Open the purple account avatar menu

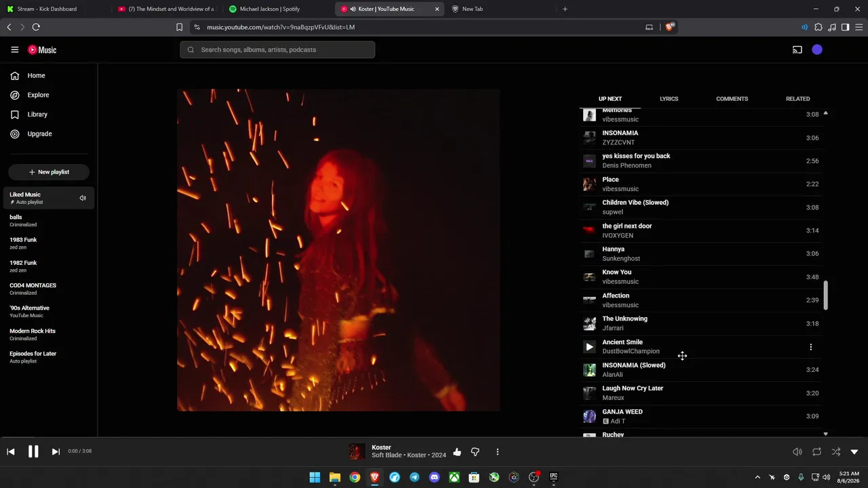[817, 49]
